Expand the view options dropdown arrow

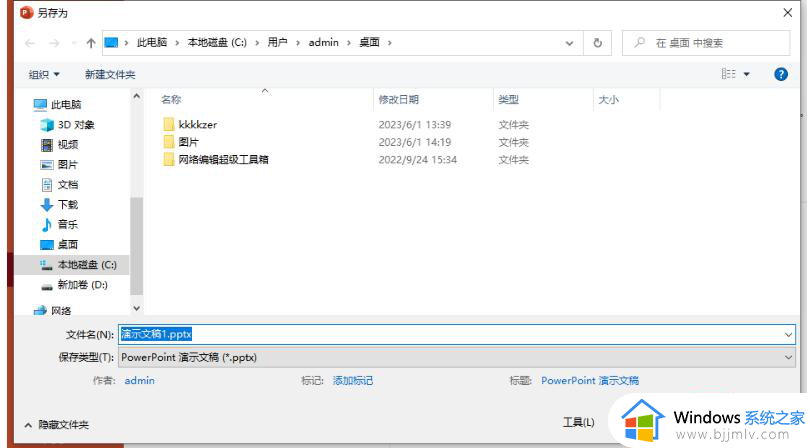[x=746, y=75]
